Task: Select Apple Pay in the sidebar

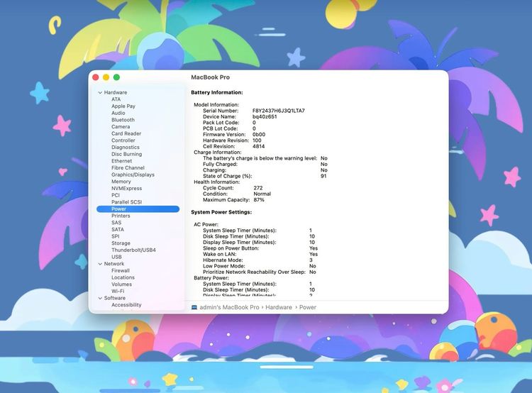Action: [x=123, y=106]
